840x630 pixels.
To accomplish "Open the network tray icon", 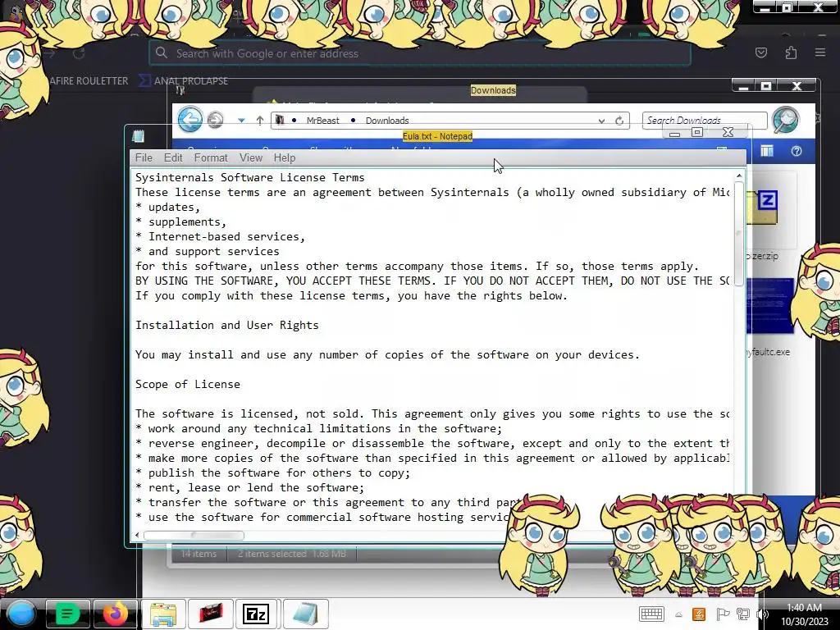I will pyautogui.click(x=743, y=614).
